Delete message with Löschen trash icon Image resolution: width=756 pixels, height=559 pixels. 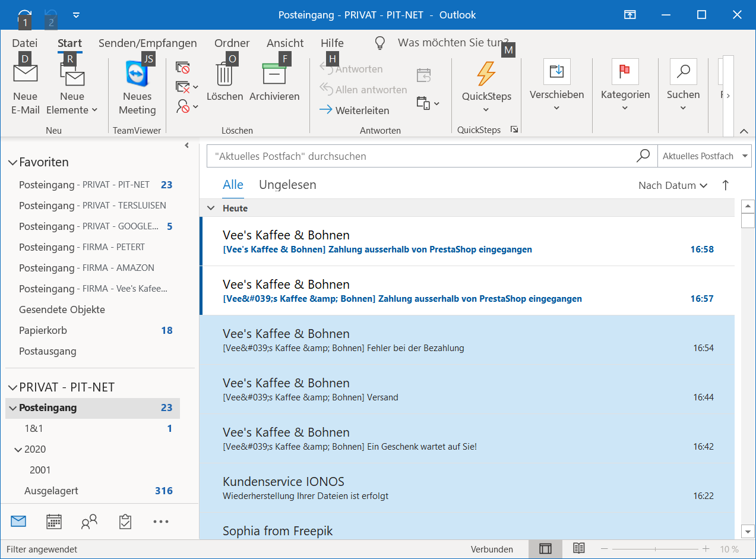pos(224,82)
